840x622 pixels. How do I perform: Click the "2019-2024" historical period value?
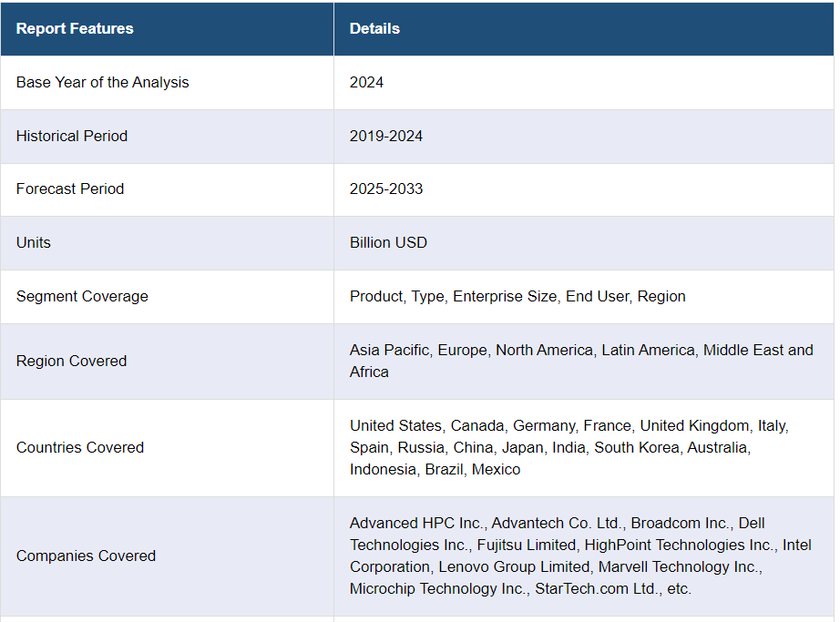(x=386, y=136)
